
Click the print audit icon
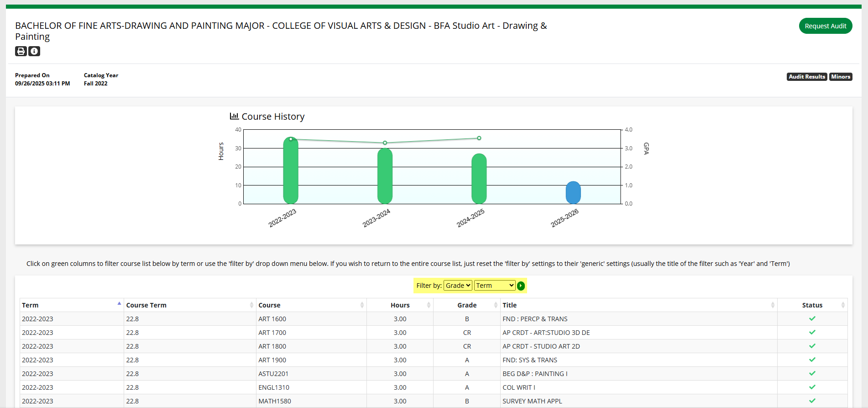(21, 51)
